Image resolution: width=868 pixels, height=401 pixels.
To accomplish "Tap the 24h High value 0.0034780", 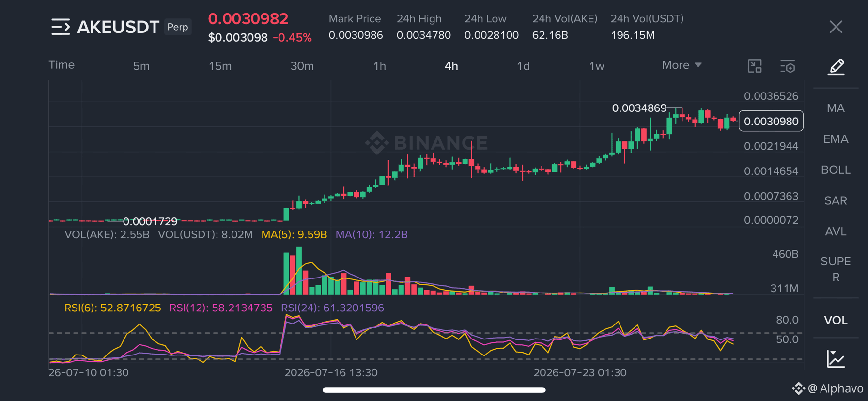I will (x=423, y=35).
